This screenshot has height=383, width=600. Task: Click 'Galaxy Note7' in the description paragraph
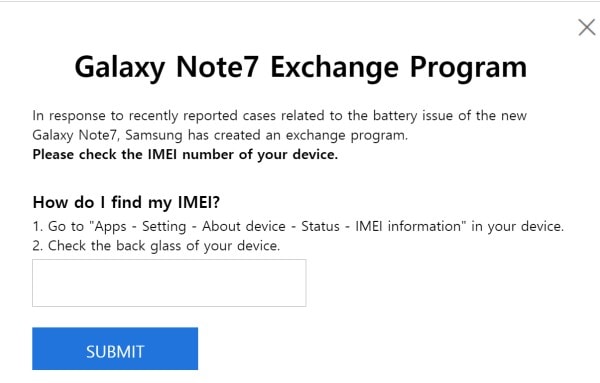click(76, 135)
